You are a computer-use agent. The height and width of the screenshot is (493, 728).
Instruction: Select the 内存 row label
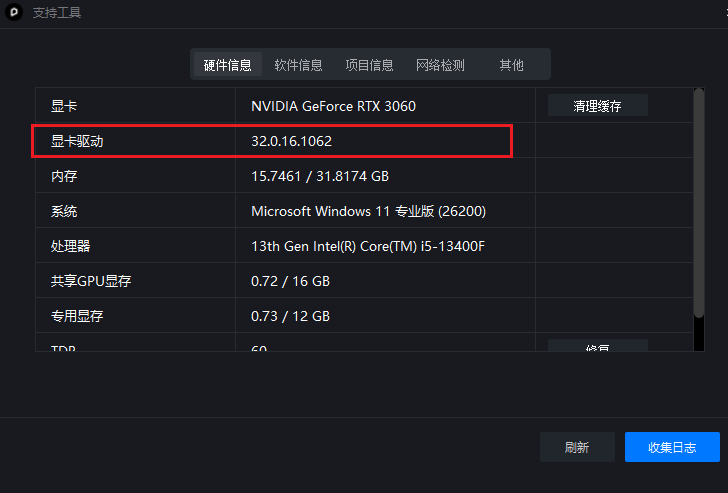click(64, 176)
